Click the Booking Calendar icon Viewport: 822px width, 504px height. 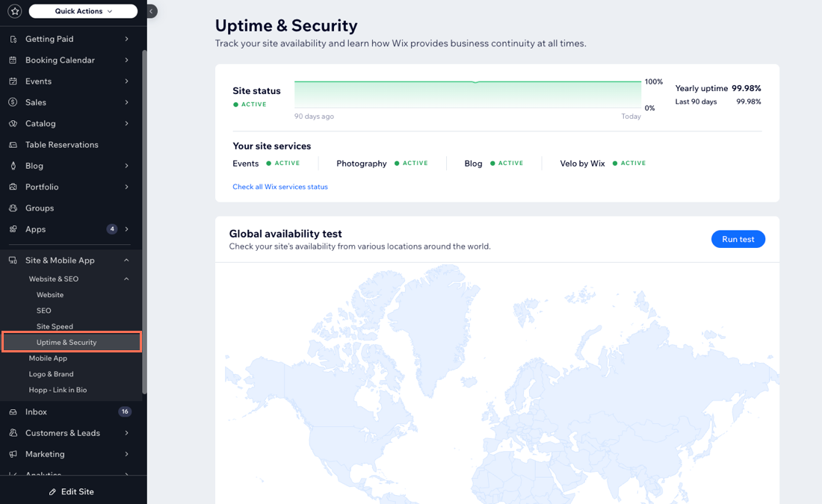(13, 60)
